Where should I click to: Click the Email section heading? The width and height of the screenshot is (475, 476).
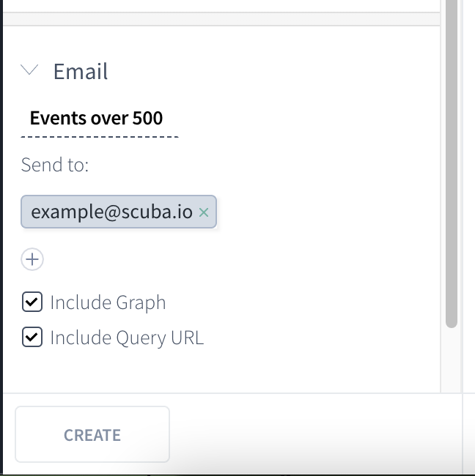coord(81,71)
